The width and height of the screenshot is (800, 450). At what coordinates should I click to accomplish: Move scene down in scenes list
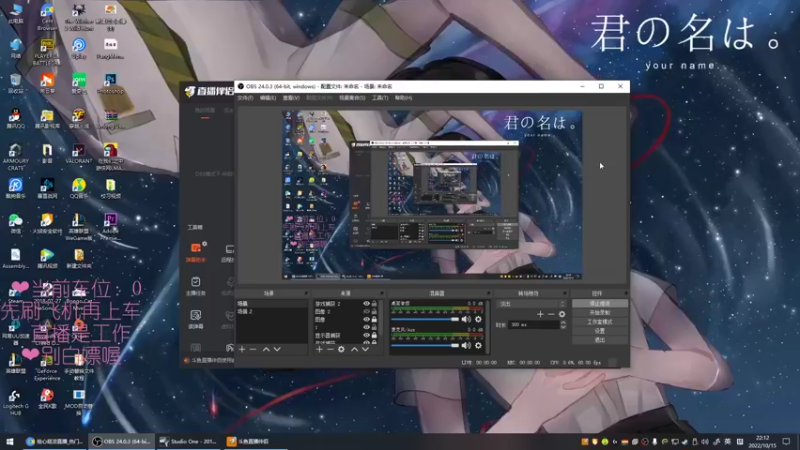tap(277, 349)
